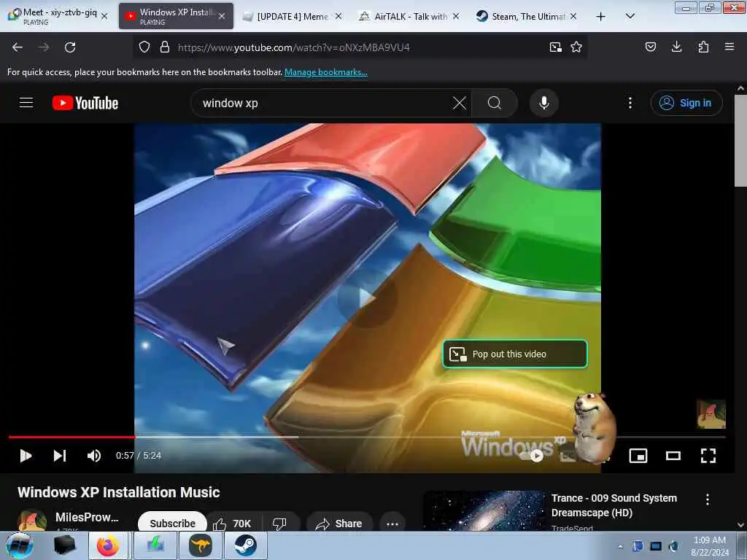Go to the YouTube home logo
747x560 pixels.
[85, 103]
